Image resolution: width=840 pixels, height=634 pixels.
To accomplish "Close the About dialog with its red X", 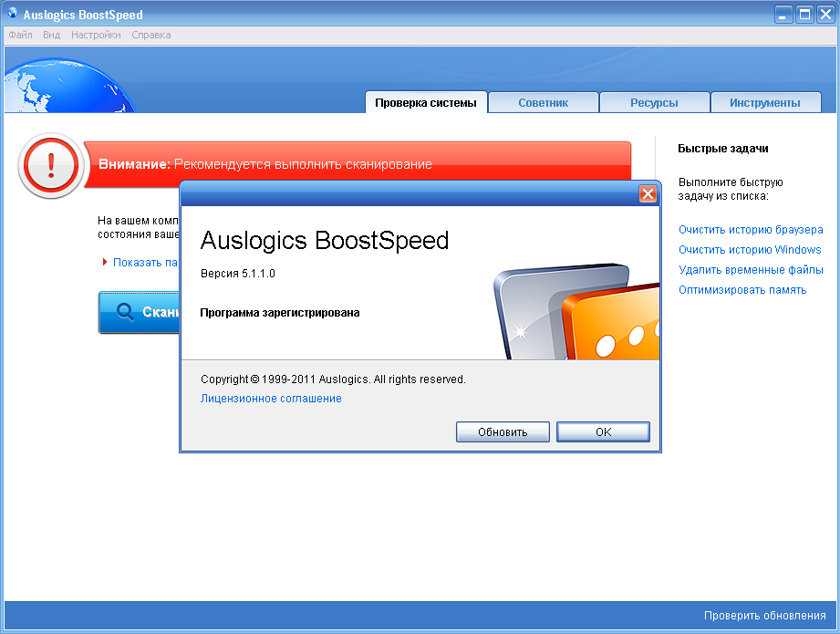I will pyautogui.click(x=648, y=193).
